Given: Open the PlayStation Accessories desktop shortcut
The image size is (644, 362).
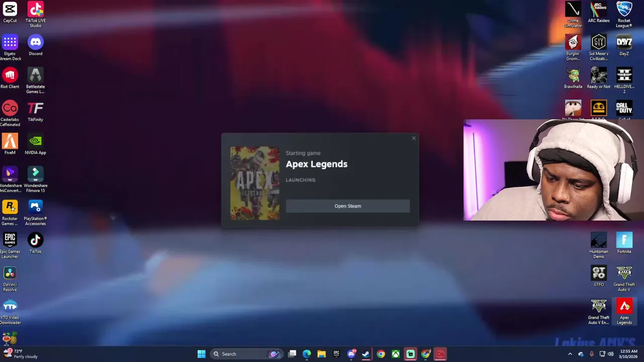Looking at the screenshot, I should click(35, 213).
